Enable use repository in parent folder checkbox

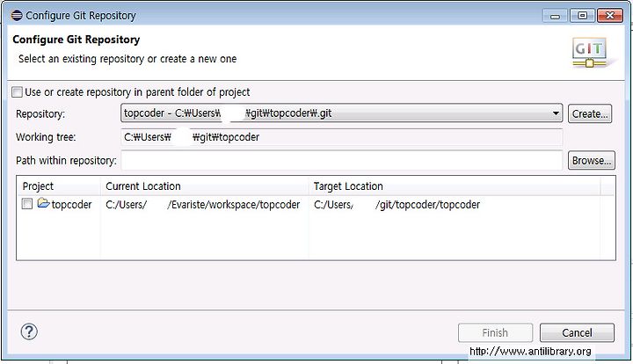point(17,92)
